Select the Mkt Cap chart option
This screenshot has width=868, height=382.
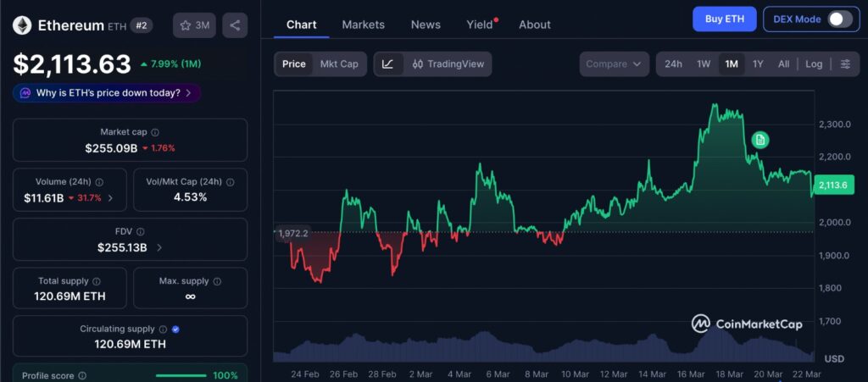[339, 64]
